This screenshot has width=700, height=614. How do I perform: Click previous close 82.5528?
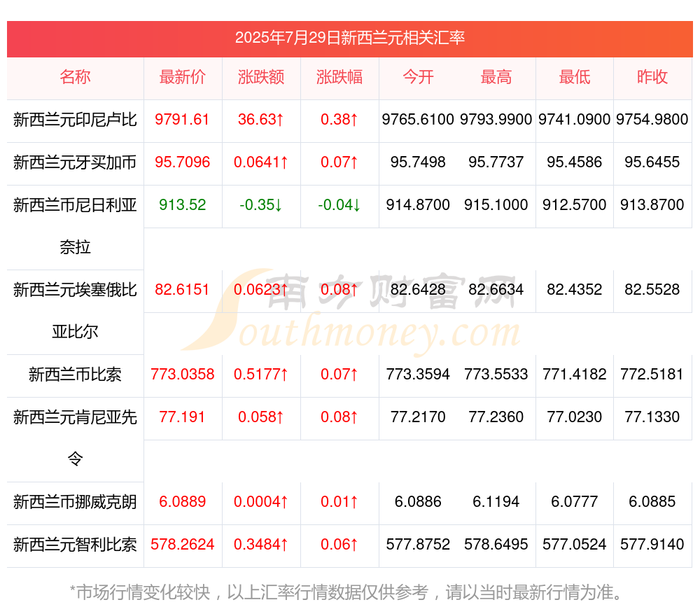(x=652, y=290)
